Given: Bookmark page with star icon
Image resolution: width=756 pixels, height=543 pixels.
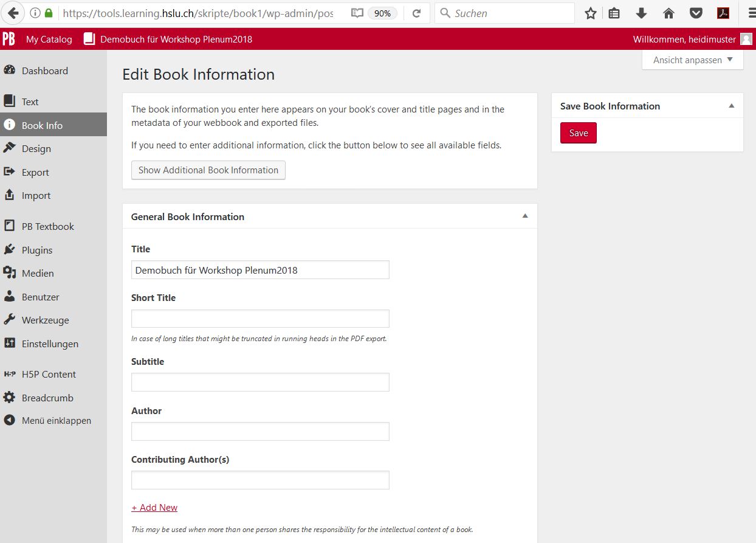Looking at the screenshot, I should point(590,13).
